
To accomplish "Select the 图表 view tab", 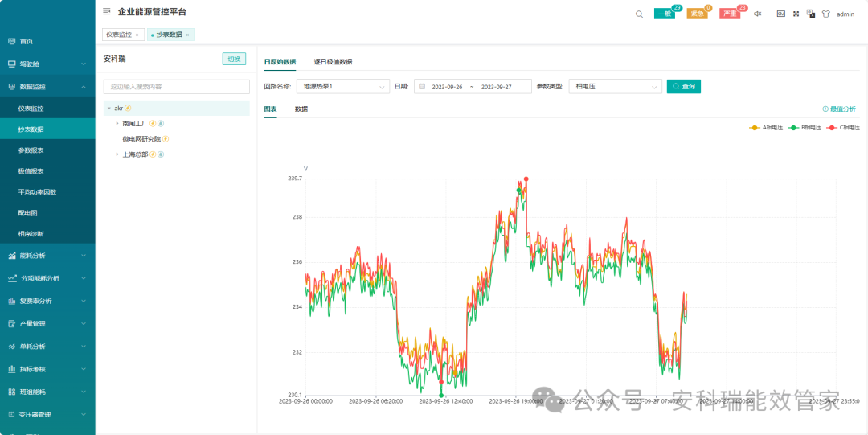I will (x=271, y=109).
